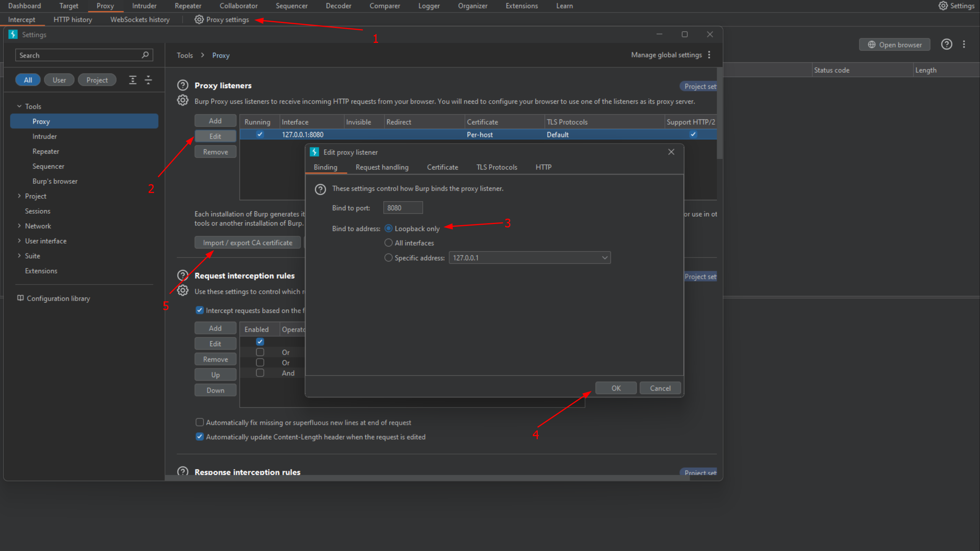Open Manage global settings three-dot menu

(x=709, y=55)
